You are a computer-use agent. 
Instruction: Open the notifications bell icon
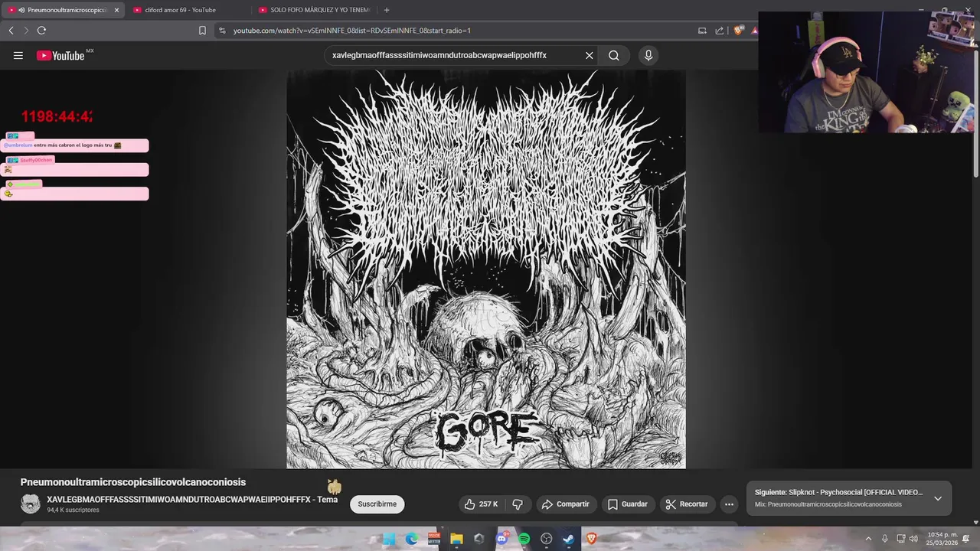pyautogui.click(x=966, y=539)
